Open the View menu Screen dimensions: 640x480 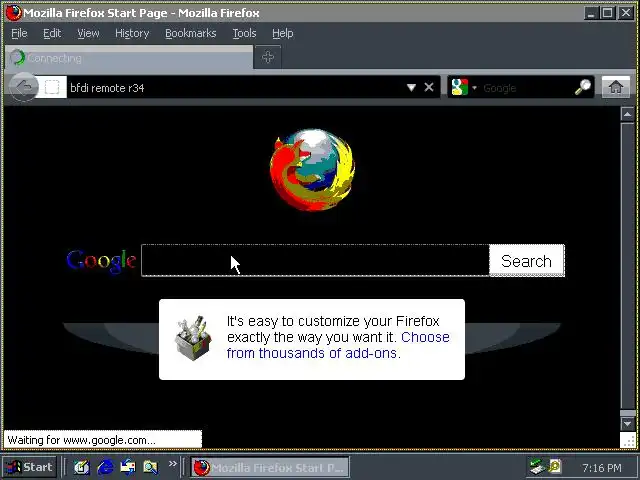coord(88,33)
